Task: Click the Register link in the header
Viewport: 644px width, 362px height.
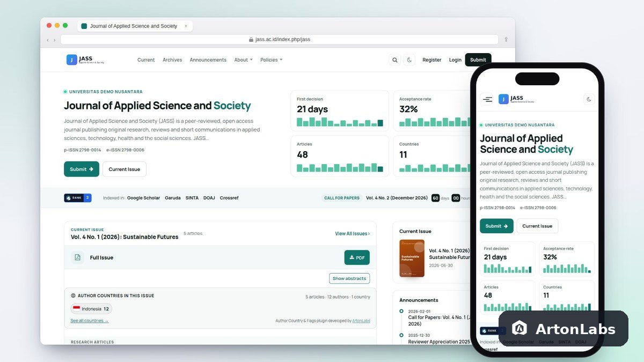Action: coord(432,60)
